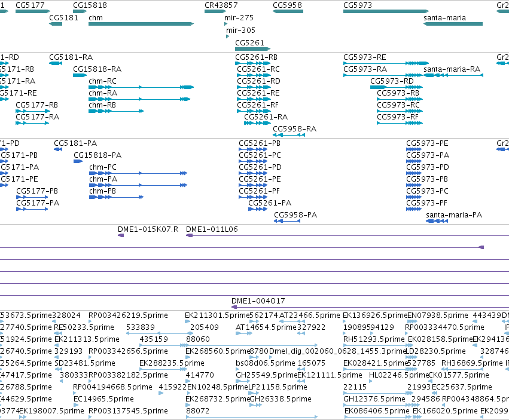Click the CG5177 gene label
The width and height of the screenshot is (509, 420).
(30, 5)
